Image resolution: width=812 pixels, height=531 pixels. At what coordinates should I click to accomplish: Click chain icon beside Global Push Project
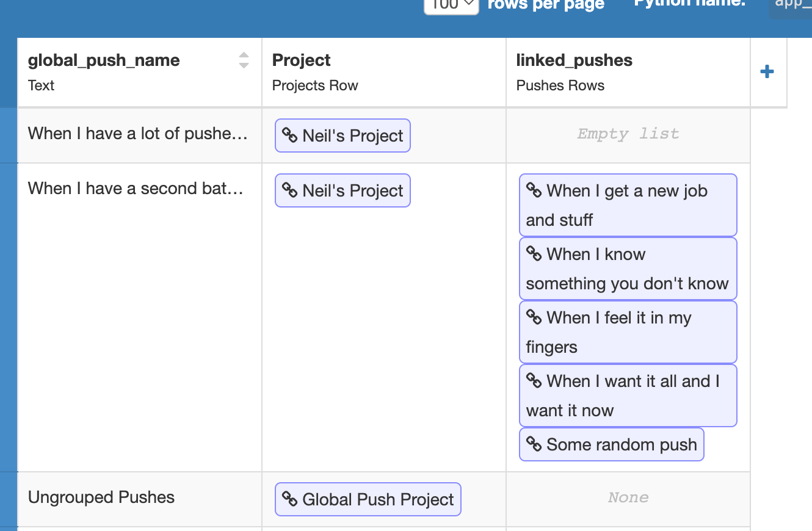click(289, 499)
